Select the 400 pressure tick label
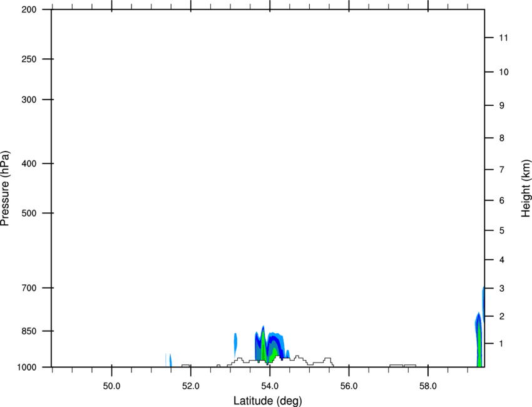Image resolution: width=532 pixels, height=407 pixels. pos(29,163)
